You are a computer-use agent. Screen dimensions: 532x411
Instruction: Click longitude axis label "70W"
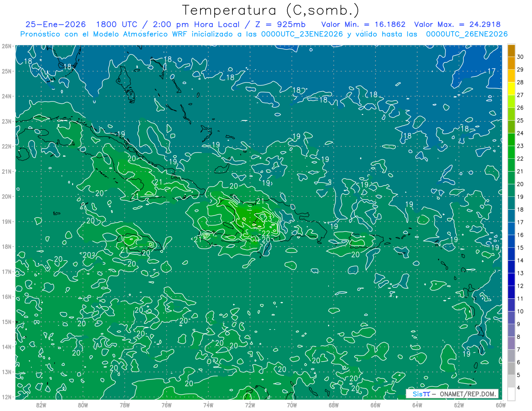coord(292,405)
